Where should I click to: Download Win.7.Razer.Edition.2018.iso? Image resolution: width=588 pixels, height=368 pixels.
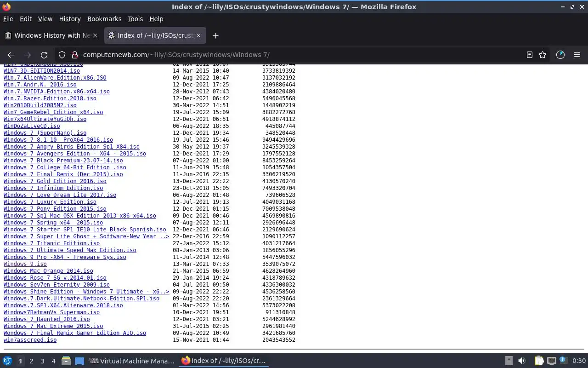point(50,98)
